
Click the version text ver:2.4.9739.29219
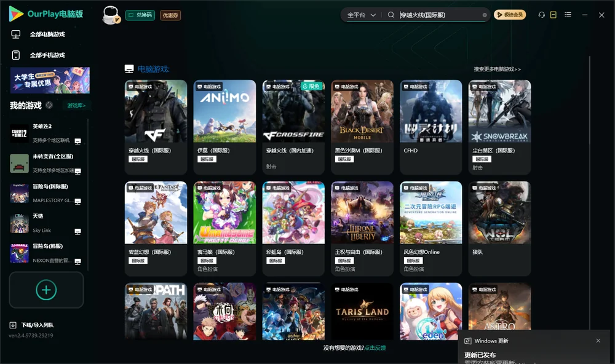[31, 335]
